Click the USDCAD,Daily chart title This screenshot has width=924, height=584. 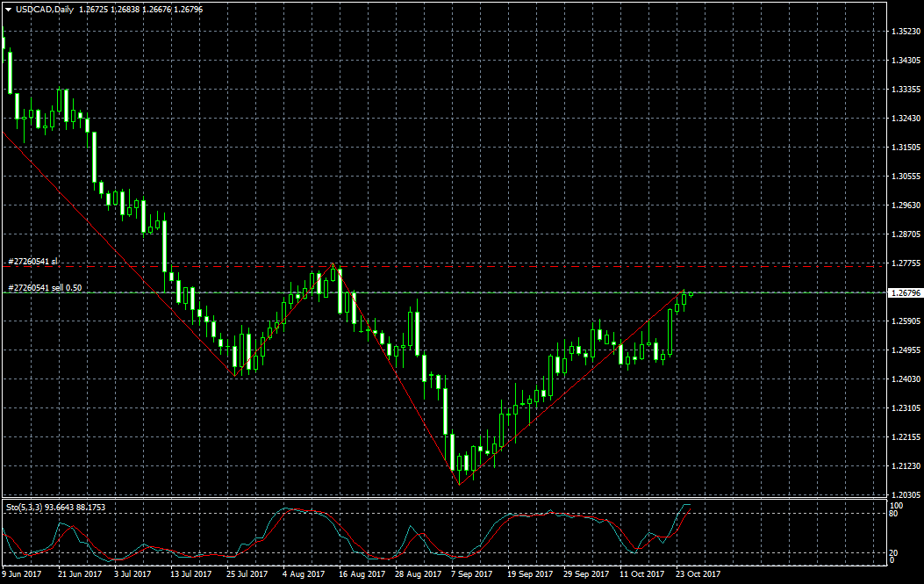click(x=44, y=10)
